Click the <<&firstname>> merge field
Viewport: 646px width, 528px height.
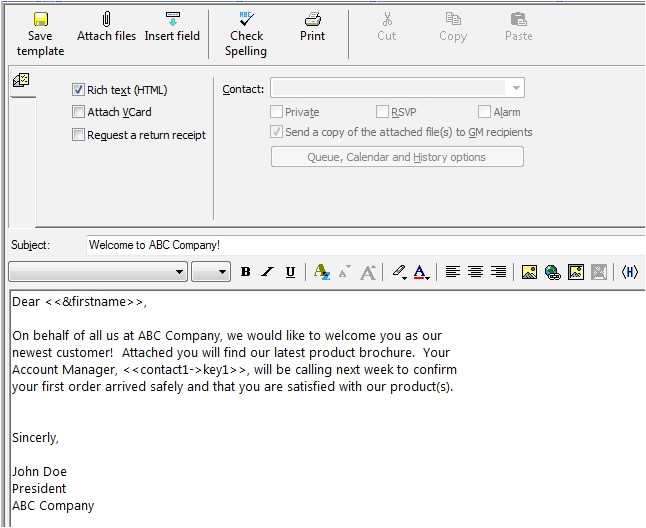94,302
